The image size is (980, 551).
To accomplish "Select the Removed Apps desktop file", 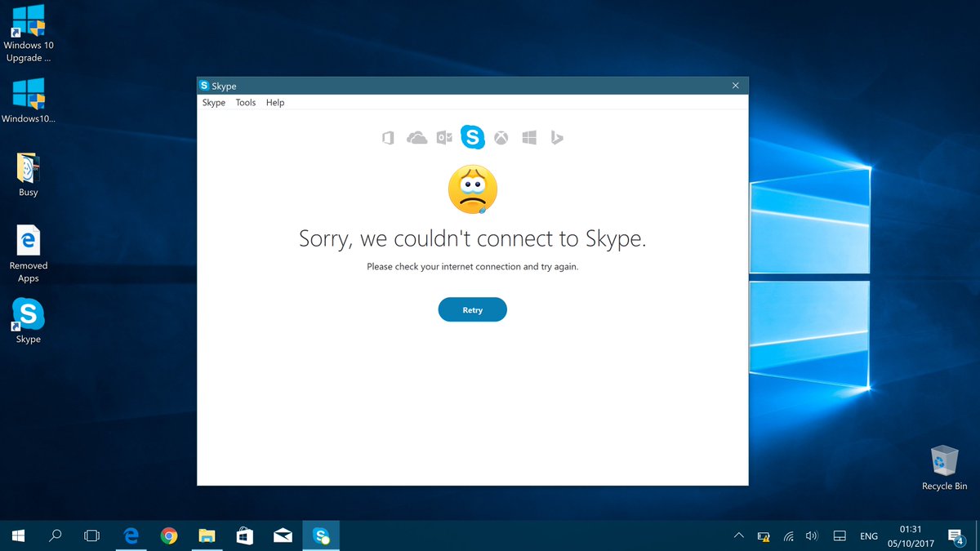I will (28, 254).
